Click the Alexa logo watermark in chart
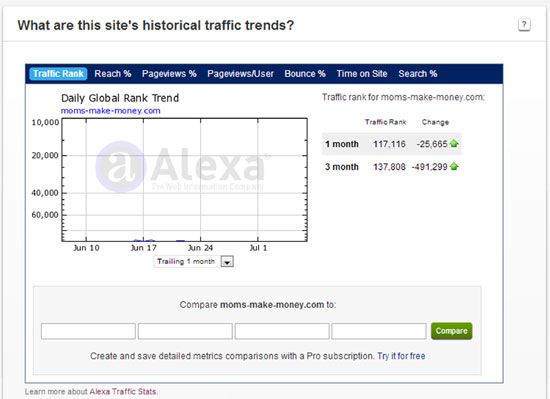The image size is (550, 399). tap(182, 167)
